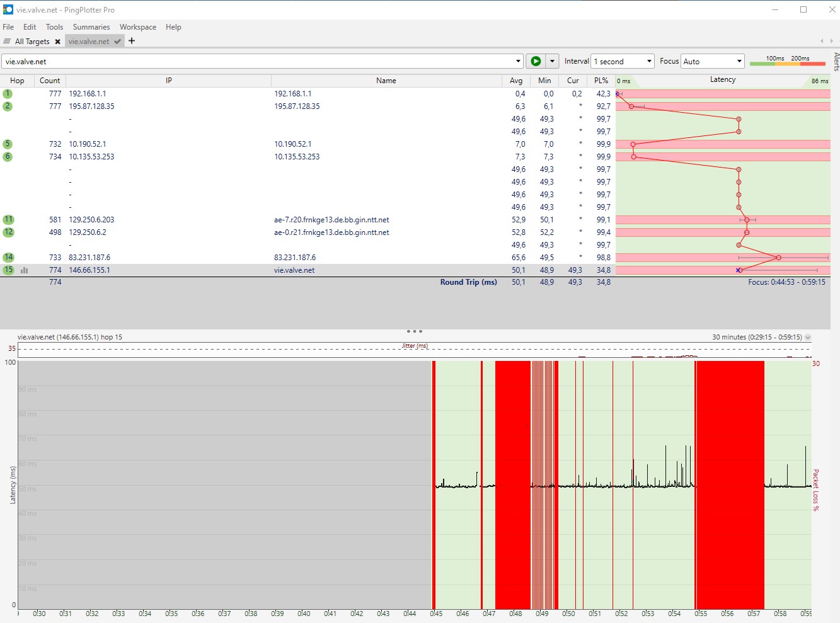Click the PingPlotter app icon in title bar
This screenshot has width=840, height=623.
(8, 9)
